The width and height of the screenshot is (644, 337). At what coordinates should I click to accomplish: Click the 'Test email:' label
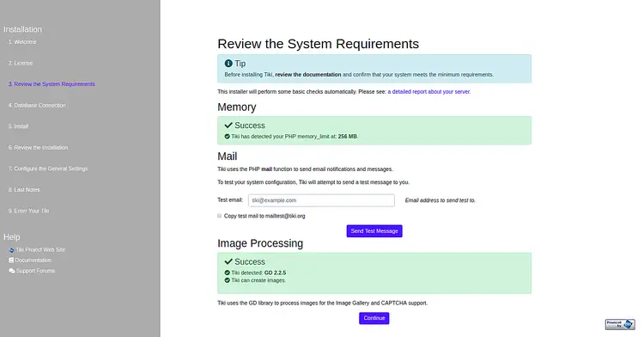[x=230, y=199]
